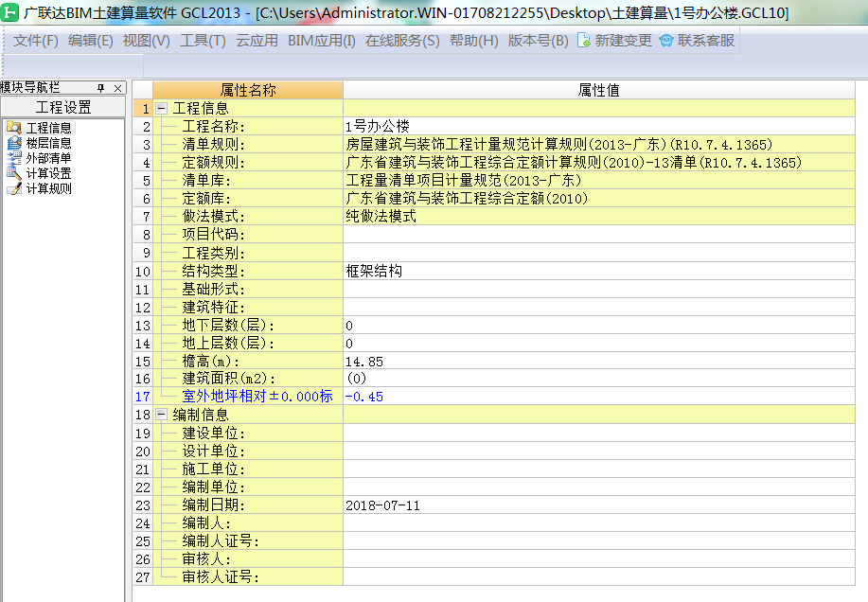Image resolution: width=868 pixels, height=602 pixels.
Task: Select row number 10 in the grid
Action: 143,271
